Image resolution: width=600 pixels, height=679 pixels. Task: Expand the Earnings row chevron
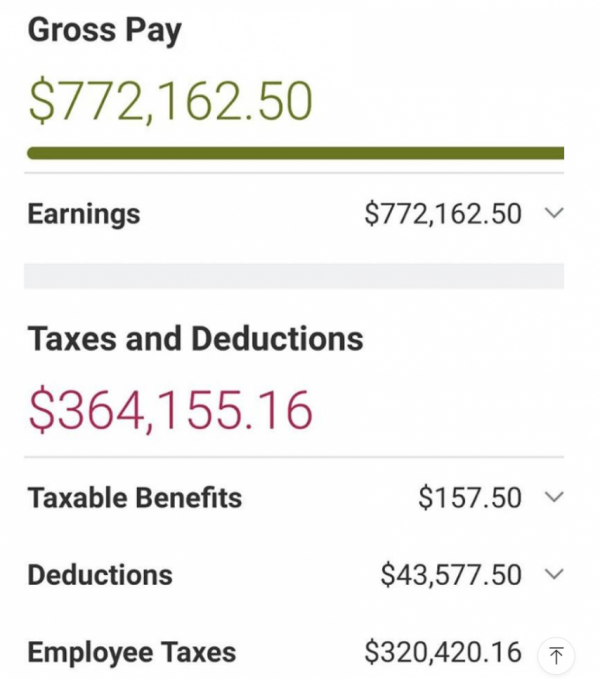[556, 213]
